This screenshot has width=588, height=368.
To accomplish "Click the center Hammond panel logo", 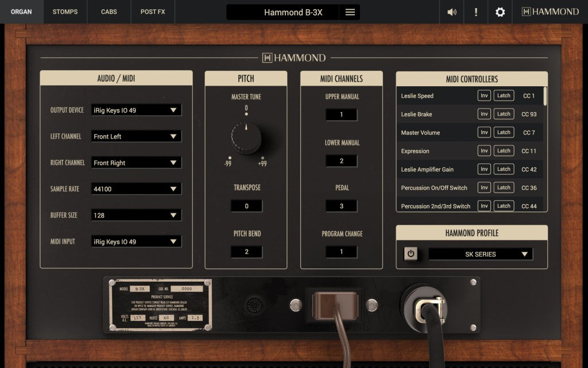I will tap(293, 58).
